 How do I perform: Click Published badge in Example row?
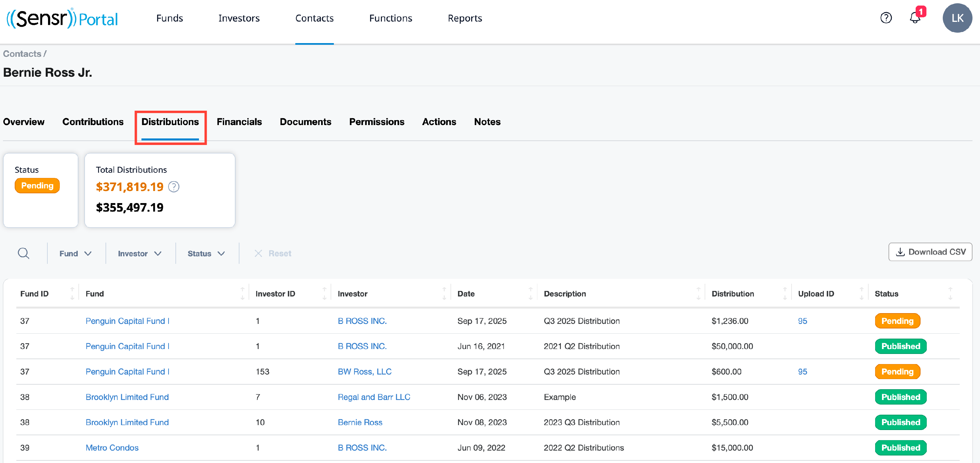coord(901,397)
